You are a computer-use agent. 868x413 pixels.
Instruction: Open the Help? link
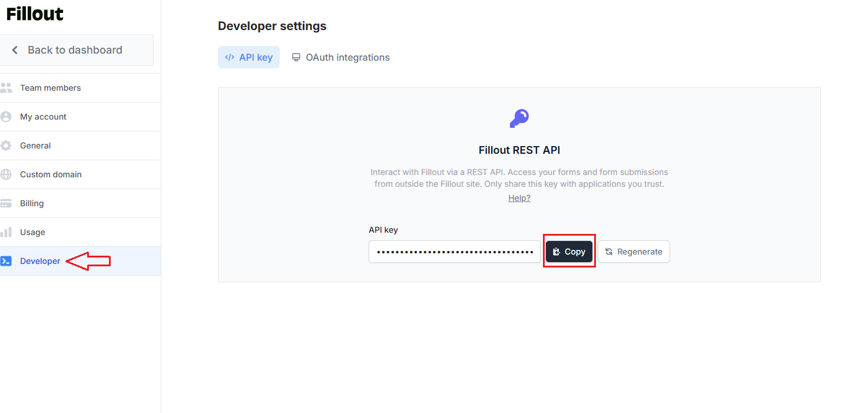[519, 198]
